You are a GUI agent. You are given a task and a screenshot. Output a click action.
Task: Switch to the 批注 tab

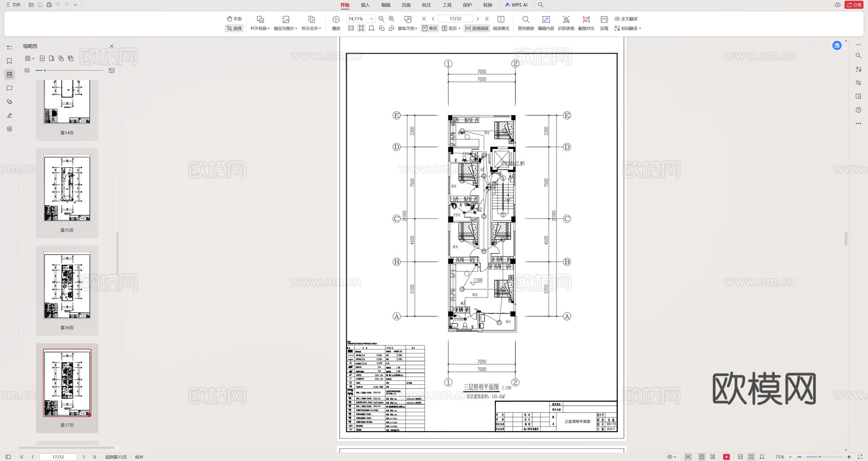click(x=426, y=5)
